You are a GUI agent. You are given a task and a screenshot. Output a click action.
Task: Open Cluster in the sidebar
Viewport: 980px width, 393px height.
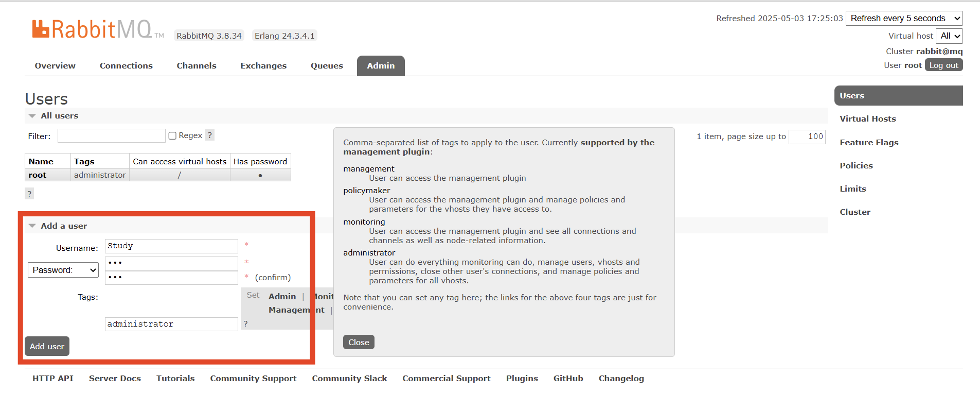pyautogui.click(x=855, y=212)
